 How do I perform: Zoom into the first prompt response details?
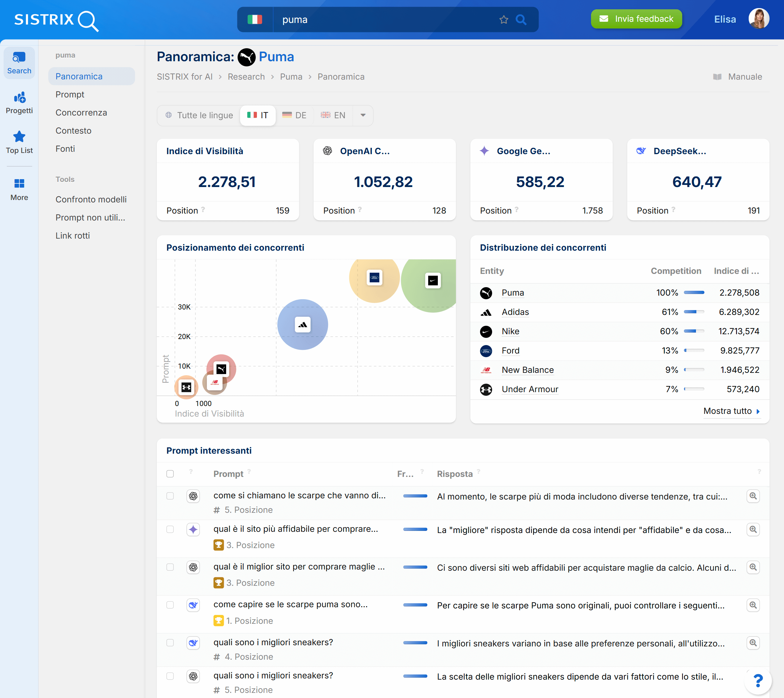(x=753, y=496)
